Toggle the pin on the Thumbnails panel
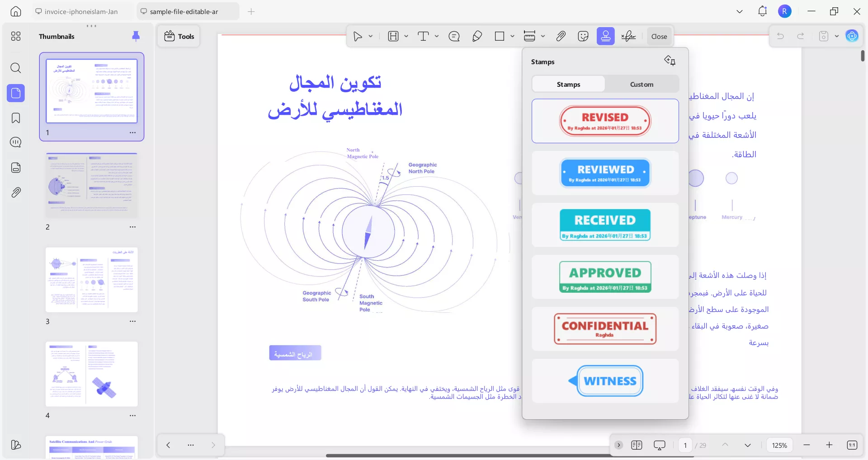Image resolution: width=868 pixels, height=460 pixels. (136, 36)
